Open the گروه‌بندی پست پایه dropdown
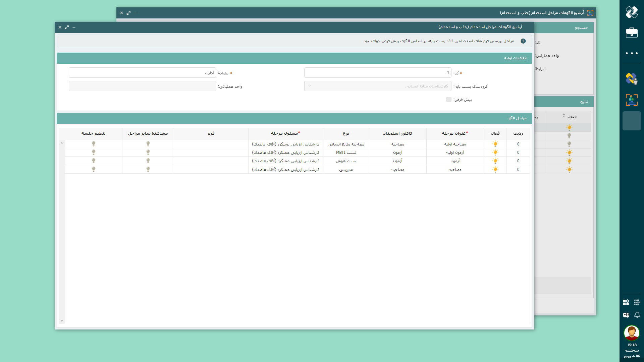 pyautogui.click(x=378, y=86)
